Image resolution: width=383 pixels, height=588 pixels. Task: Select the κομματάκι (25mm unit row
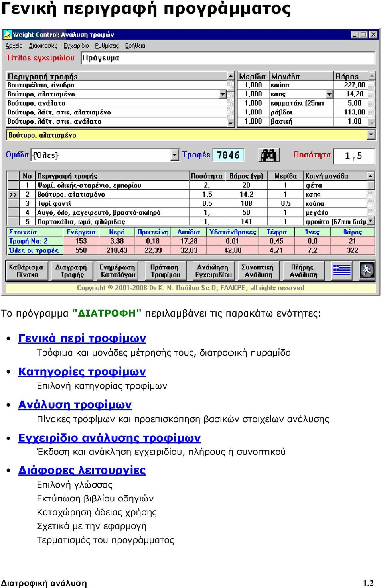click(x=302, y=103)
